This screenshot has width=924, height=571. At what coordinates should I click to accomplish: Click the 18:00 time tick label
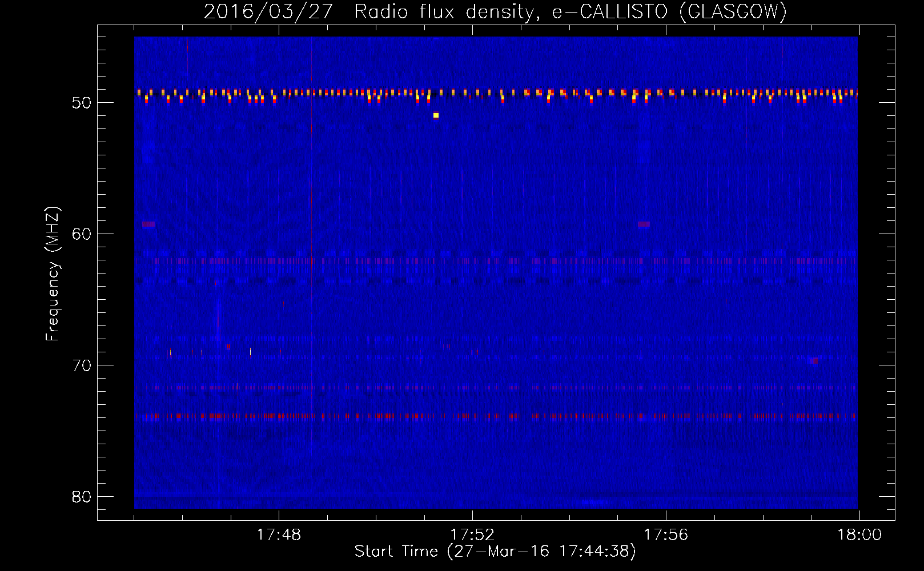pos(859,535)
